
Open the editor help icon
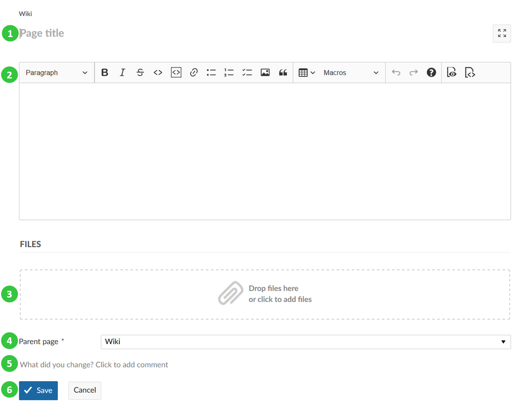point(431,72)
